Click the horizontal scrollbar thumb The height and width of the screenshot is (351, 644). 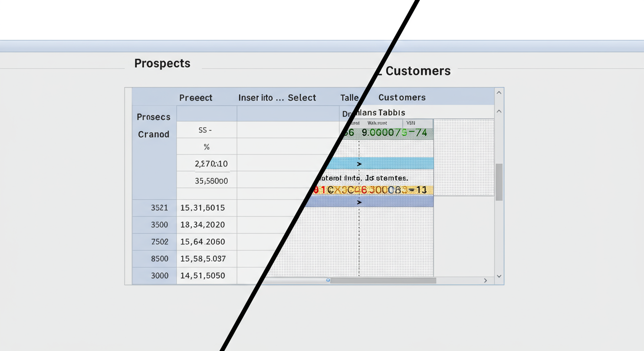383,280
